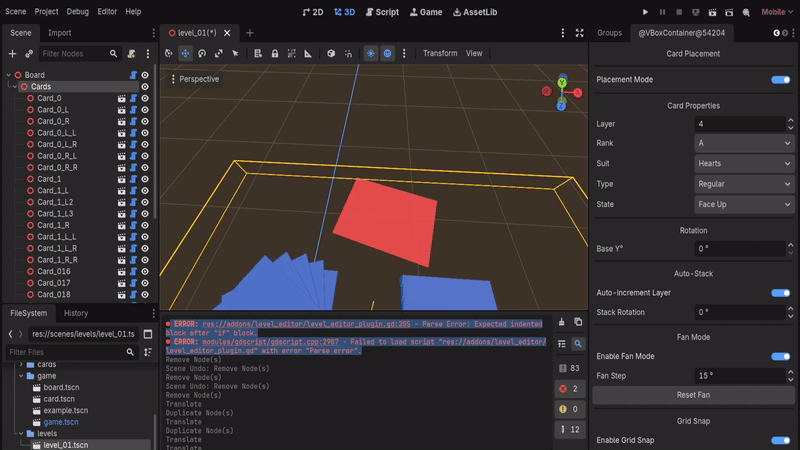
Task: Click the Rotate mode tool icon
Action: pos(202,53)
